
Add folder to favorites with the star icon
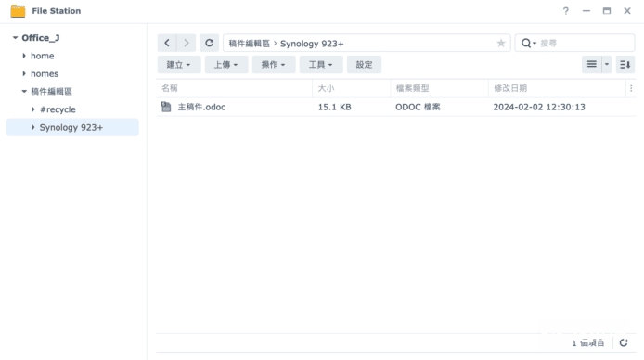501,43
